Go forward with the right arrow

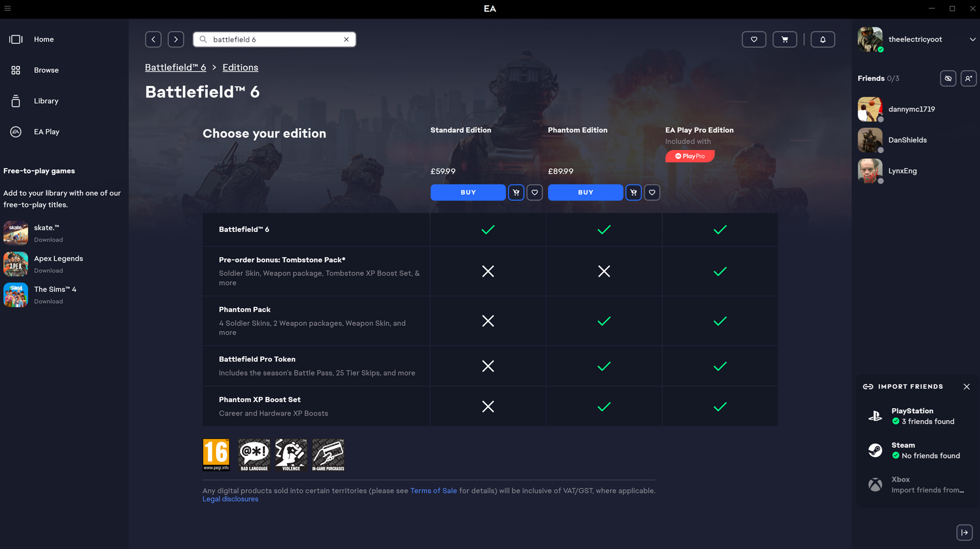click(176, 40)
